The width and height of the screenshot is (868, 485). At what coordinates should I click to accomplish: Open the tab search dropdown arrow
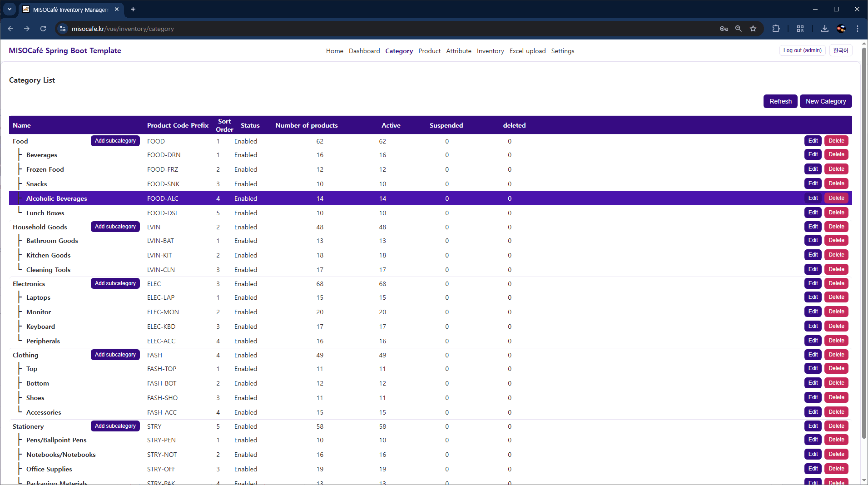(x=9, y=9)
